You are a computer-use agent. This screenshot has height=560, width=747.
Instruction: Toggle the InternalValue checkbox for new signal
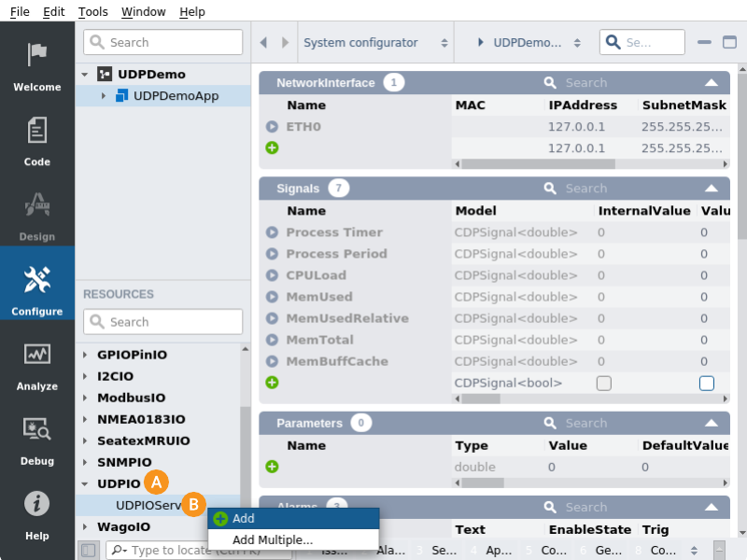[604, 383]
